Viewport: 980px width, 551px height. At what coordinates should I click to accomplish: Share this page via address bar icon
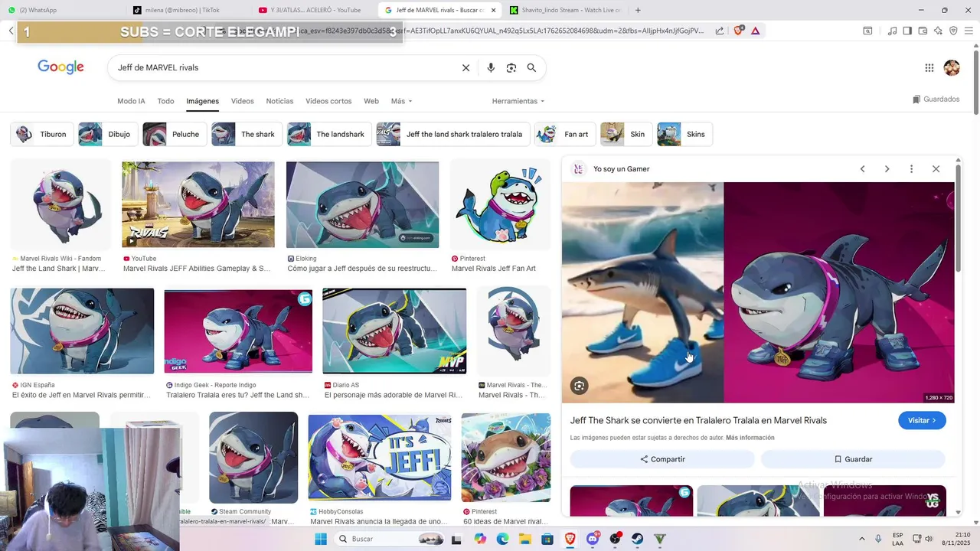pos(720,31)
